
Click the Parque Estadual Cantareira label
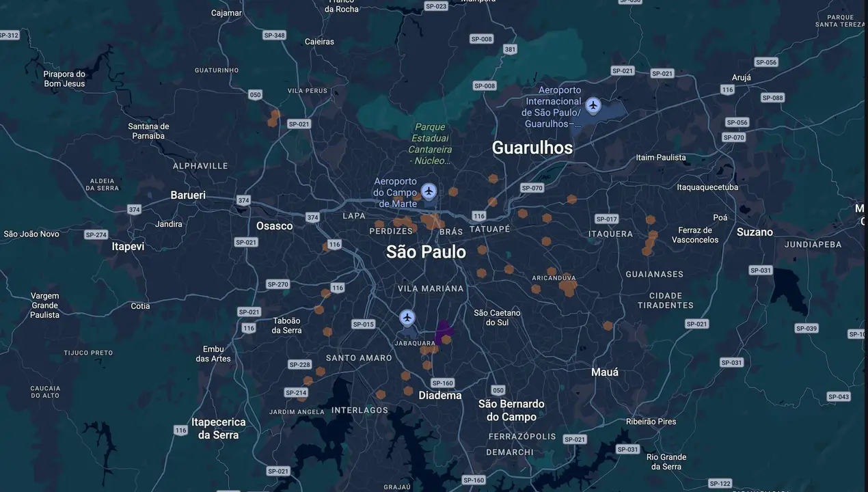pos(431,143)
